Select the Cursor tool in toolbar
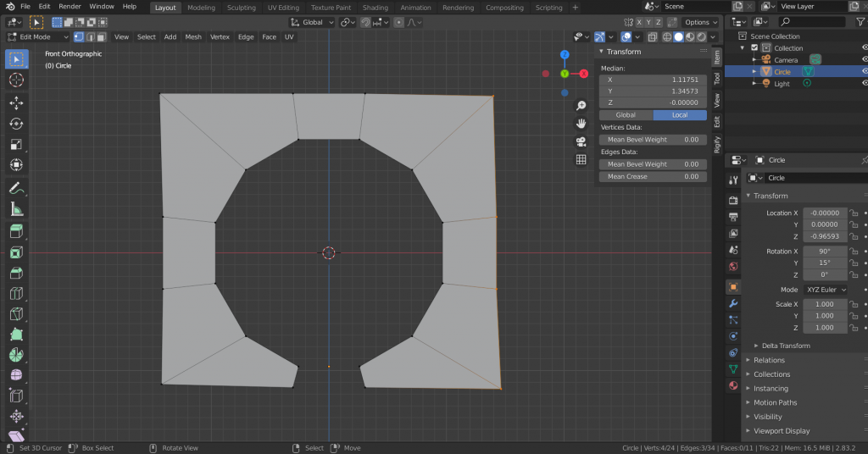The width and height of the screenshot is (868, 454). pyautogui.click(x=16, y=80)
